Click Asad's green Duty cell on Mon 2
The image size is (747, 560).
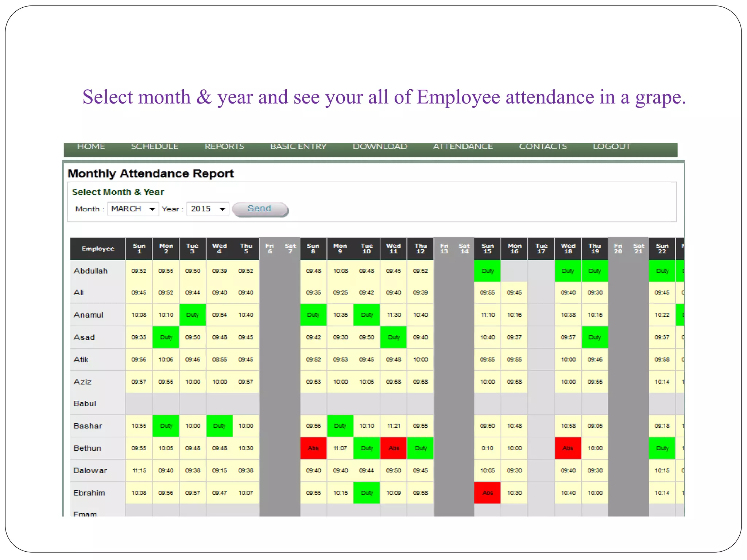point(166,337)
